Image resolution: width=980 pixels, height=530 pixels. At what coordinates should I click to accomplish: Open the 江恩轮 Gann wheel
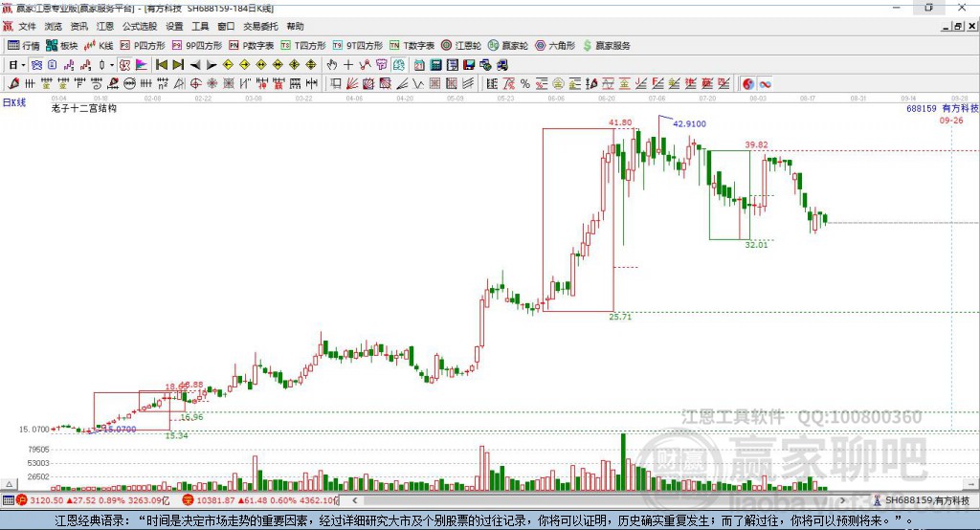461,46
